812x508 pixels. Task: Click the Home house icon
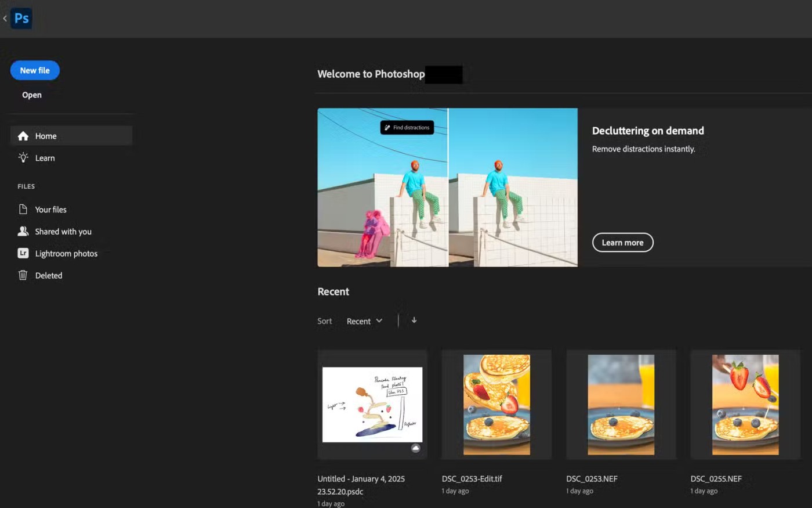(23, 136)
